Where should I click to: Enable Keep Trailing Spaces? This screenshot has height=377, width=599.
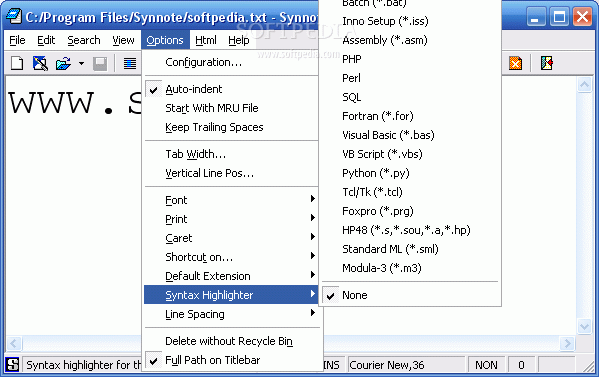click(x=232, y=127)
